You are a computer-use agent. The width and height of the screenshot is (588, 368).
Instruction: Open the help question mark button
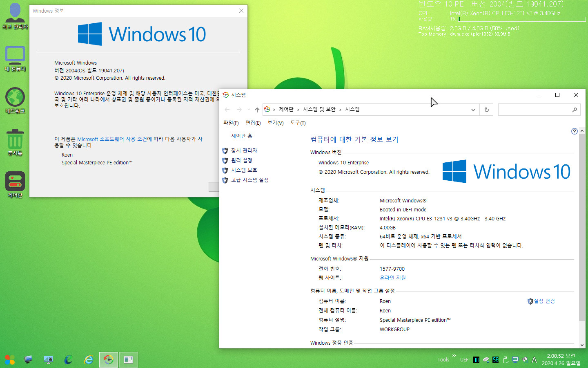575,131
